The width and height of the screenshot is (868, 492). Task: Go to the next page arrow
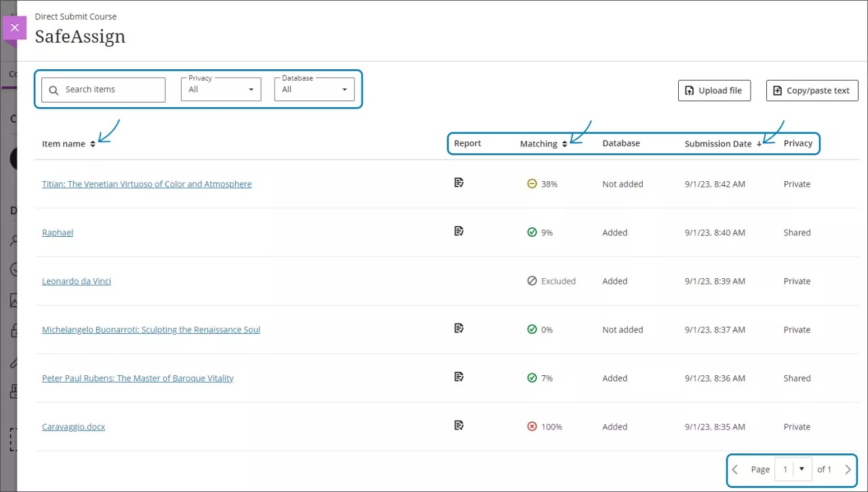[x=848, y=470]
